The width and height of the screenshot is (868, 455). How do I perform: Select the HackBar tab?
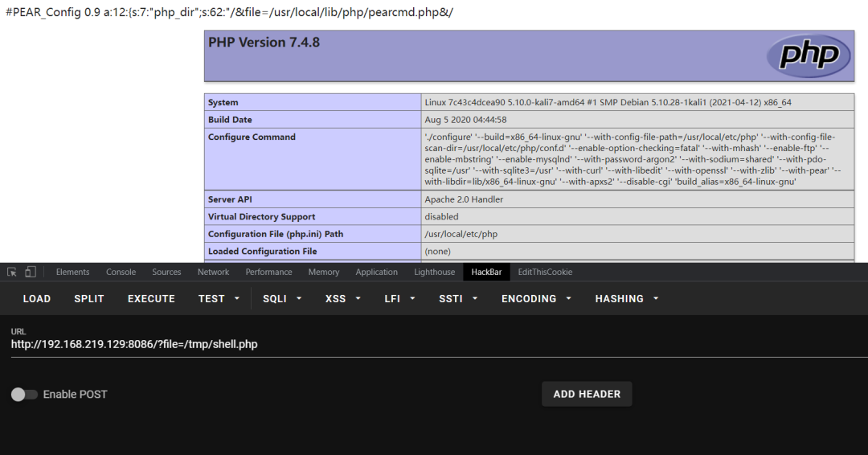coord(486,272)
